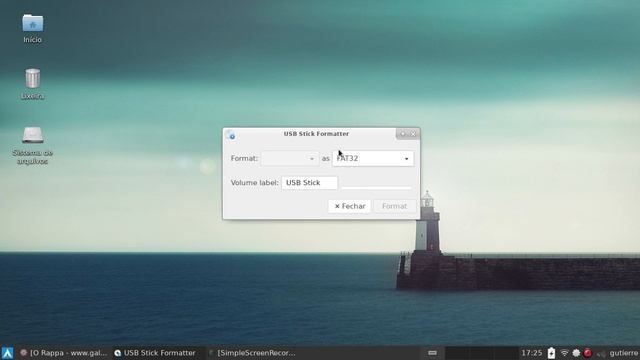Select USB Stick Formatter taskbar entry
The height and width of the screenshot is (360, 640).
155,353
